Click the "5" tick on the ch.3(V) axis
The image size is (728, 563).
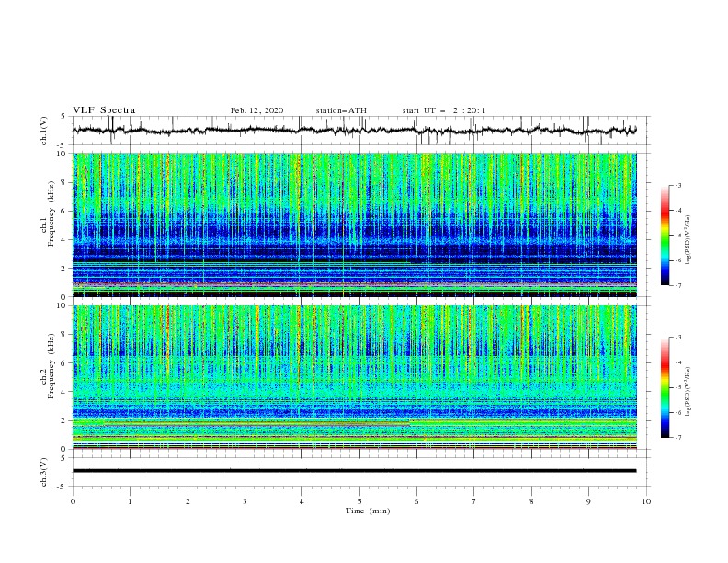pyautogui.click(x=64, y=457)
